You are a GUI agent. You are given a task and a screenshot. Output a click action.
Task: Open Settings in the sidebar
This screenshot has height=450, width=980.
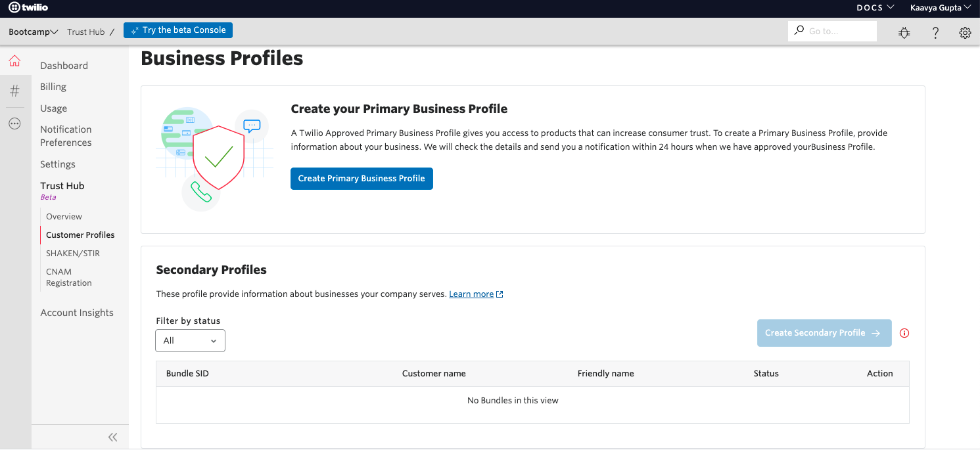[x=58, y=164]
